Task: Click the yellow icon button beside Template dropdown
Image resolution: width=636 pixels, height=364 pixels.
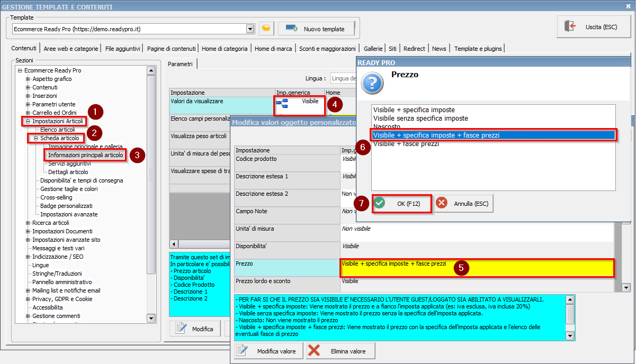Action: [266, 29]
